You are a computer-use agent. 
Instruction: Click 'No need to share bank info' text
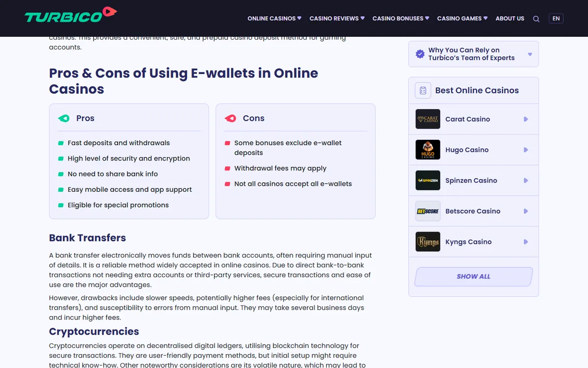click(x=113, y=174)
